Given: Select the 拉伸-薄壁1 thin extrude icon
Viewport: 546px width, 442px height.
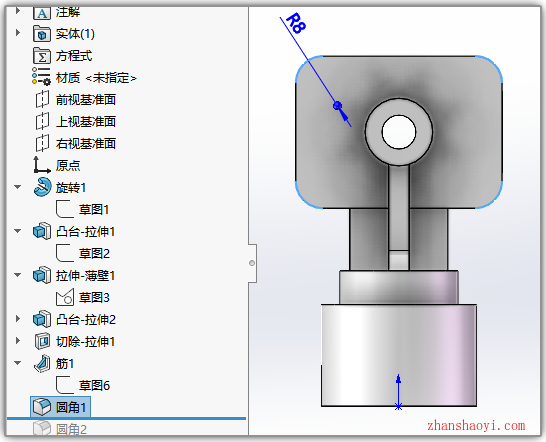Looking at the screenshot, I should pyautogui.click(x=42, y=276).
